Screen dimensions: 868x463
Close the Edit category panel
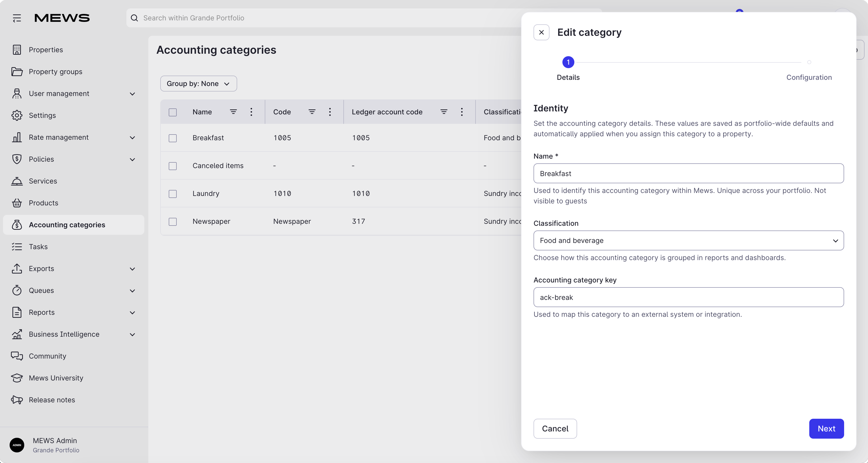tap(541, 32)
